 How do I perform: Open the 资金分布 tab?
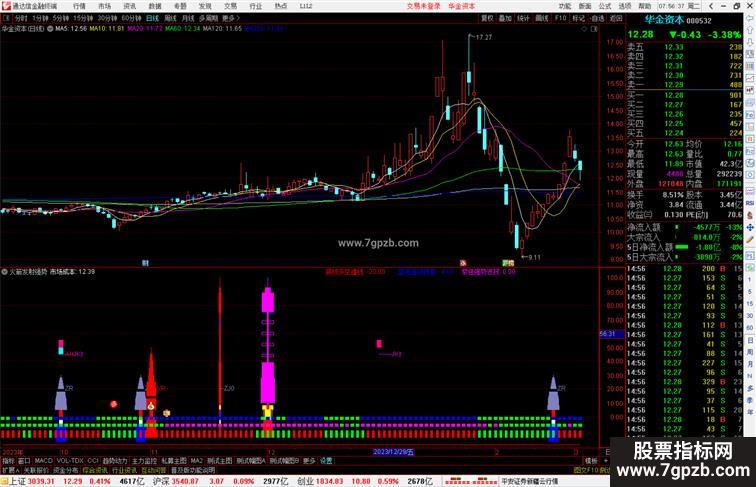(x=66, y=470)
